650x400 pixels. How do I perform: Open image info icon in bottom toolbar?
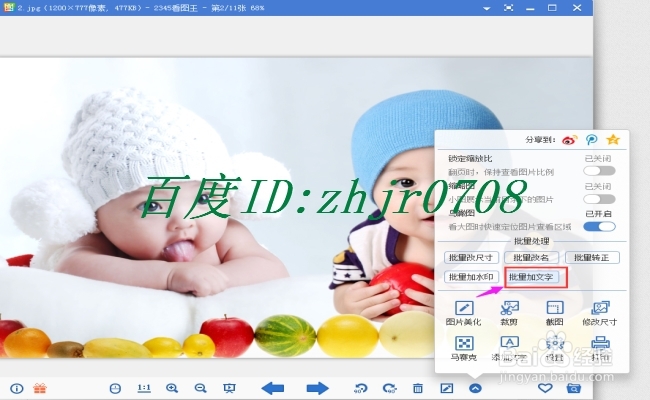17,388
